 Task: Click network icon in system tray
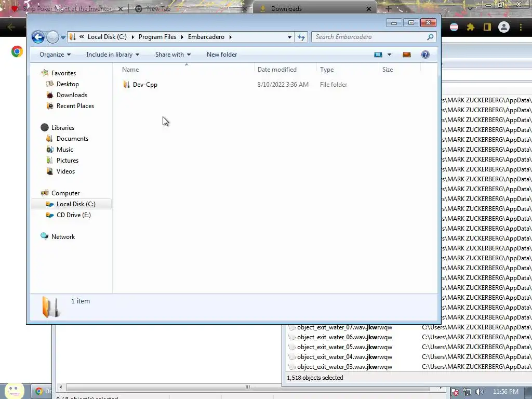467,392
